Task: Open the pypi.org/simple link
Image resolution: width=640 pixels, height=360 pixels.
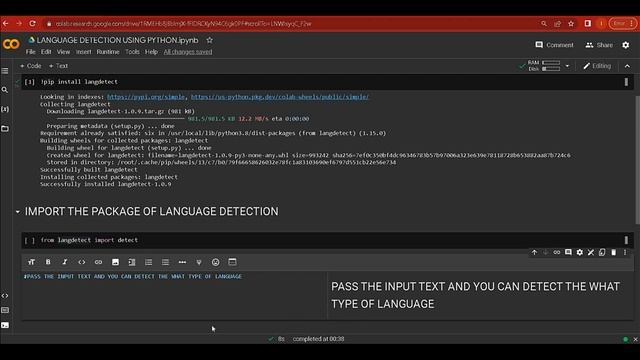Action: 146,97
